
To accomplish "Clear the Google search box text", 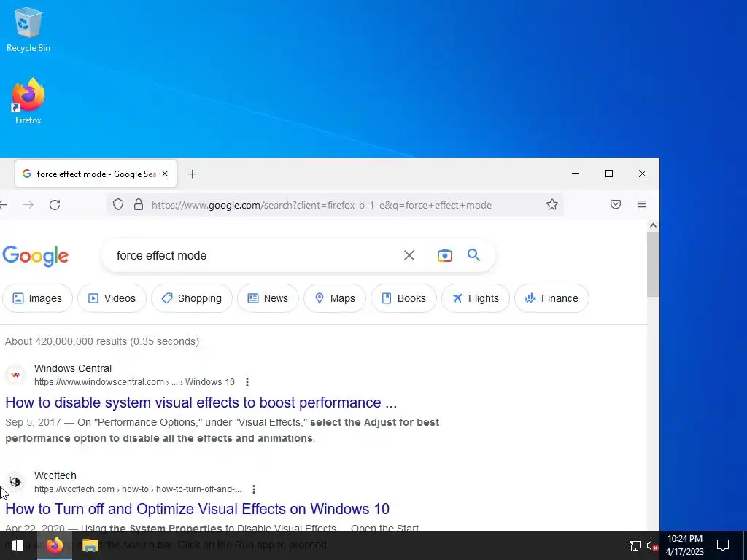I will (409, 255).
